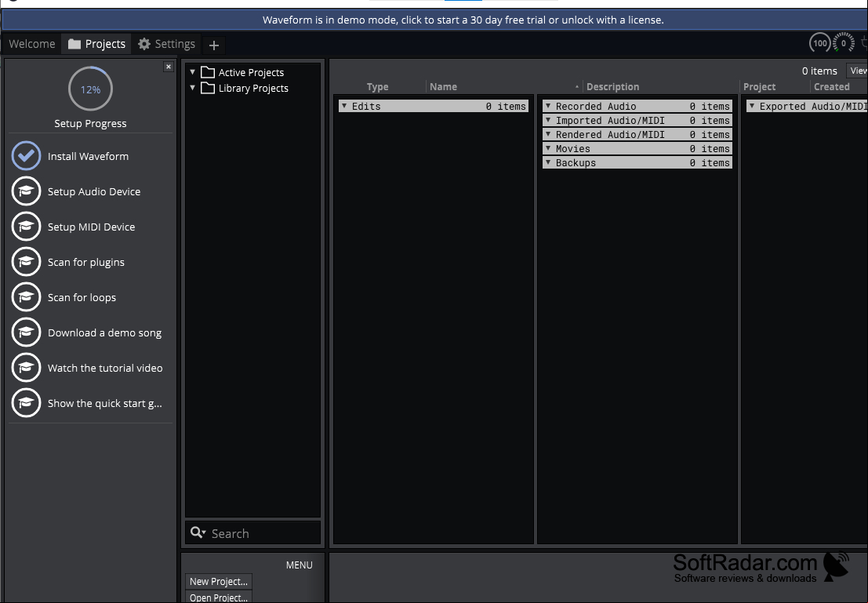Click the Scan for loops label
Viewport: 868px width, 603px height.
(x=82, y=298)
